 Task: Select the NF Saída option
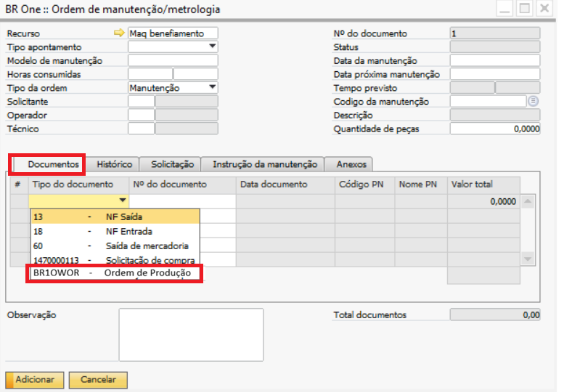(x=115, y=217)
